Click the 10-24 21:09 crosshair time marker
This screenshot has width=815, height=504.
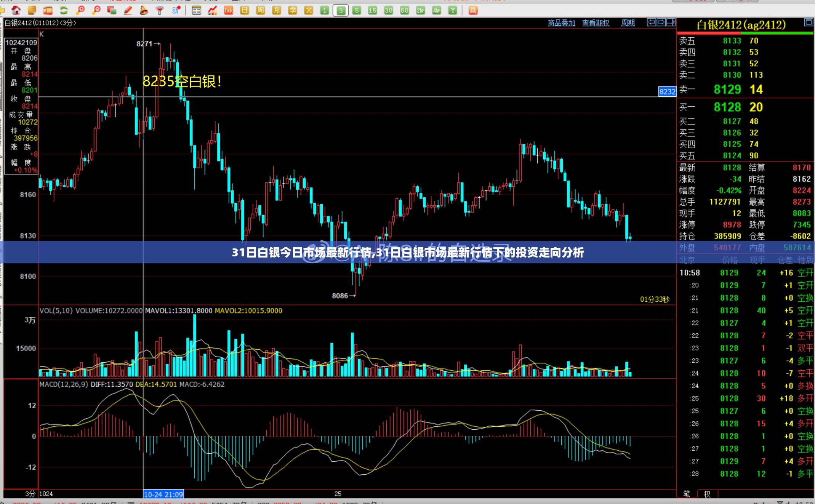[x=163, y=494]
